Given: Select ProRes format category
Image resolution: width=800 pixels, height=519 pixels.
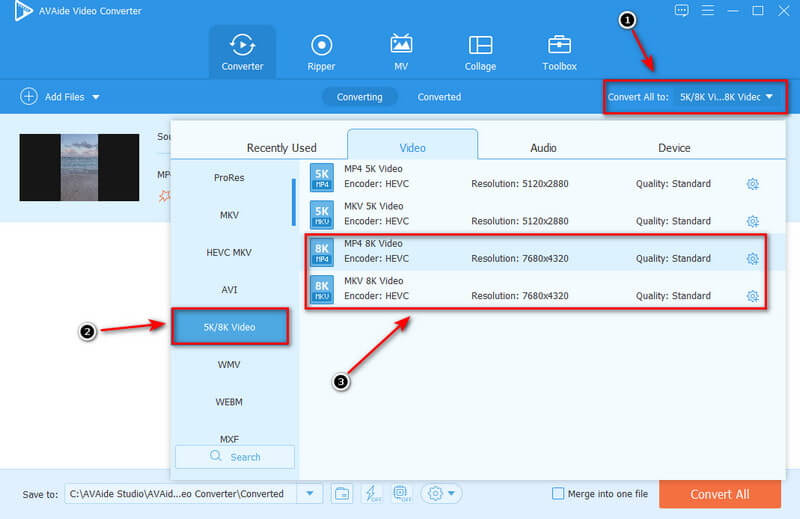Looking at the screenshot, I should coord(229,178).
